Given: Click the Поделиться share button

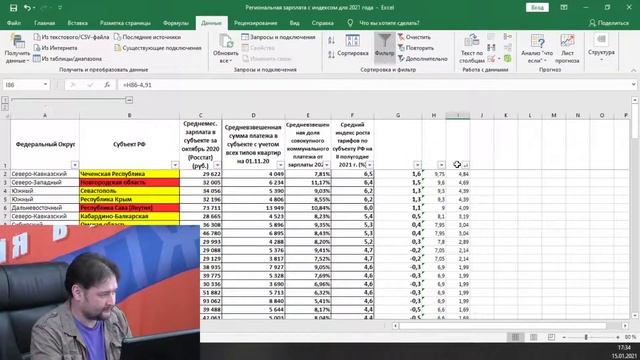Looking at the screenshot, I should point(609,23).
